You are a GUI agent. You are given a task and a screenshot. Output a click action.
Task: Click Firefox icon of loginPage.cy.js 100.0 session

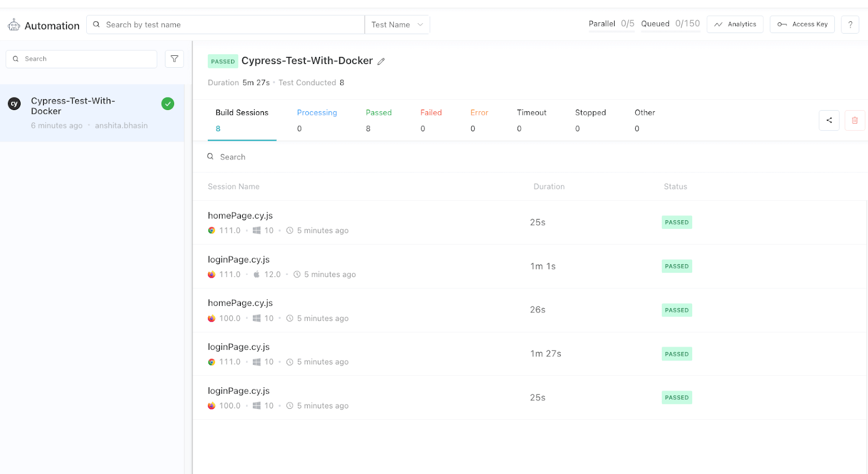coord(212,406)
